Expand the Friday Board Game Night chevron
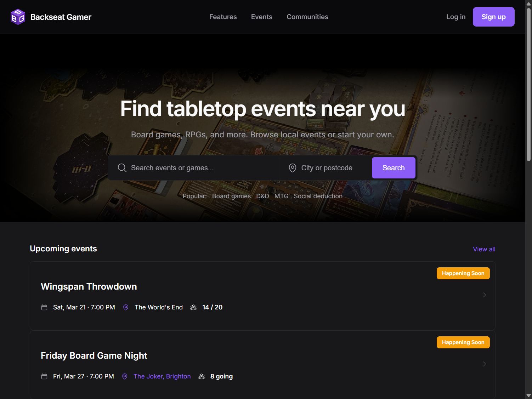532x399 pixels. click(485, 364)
